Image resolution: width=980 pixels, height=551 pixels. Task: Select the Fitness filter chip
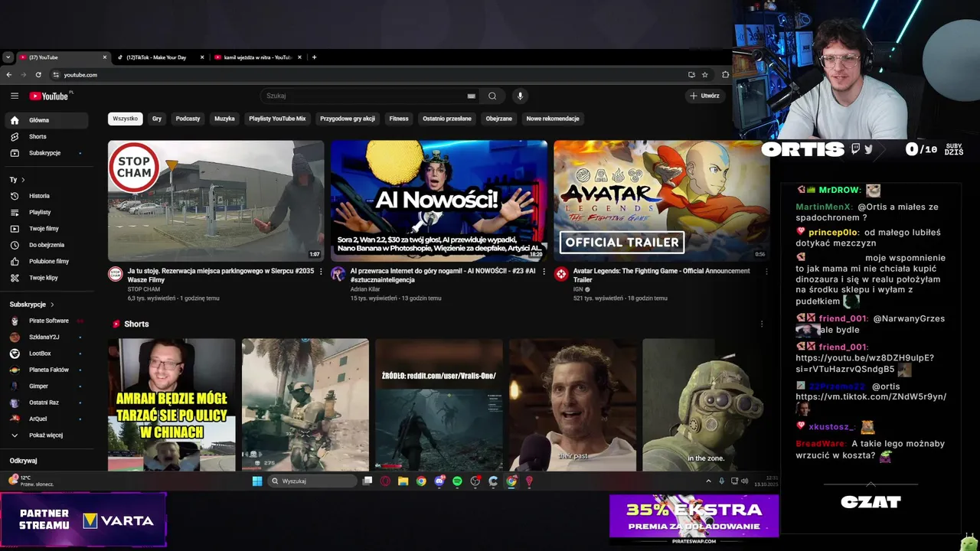399,119
